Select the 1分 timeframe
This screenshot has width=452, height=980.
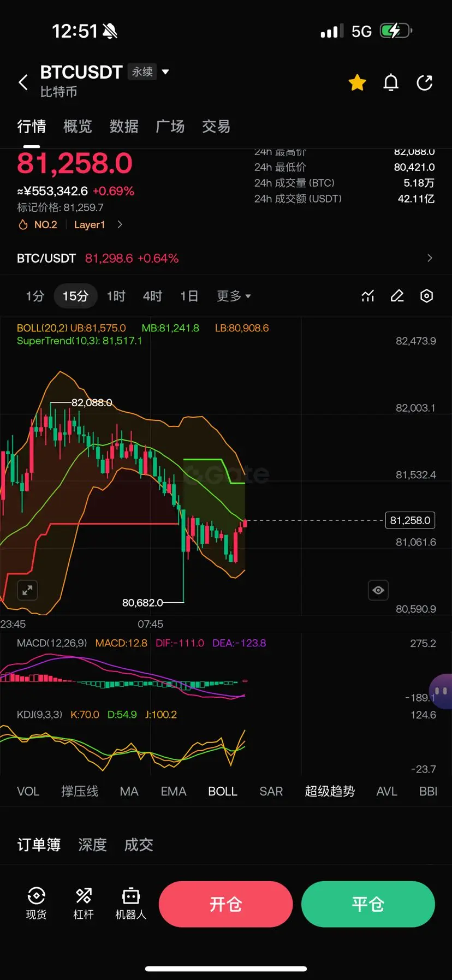point(35,296)
